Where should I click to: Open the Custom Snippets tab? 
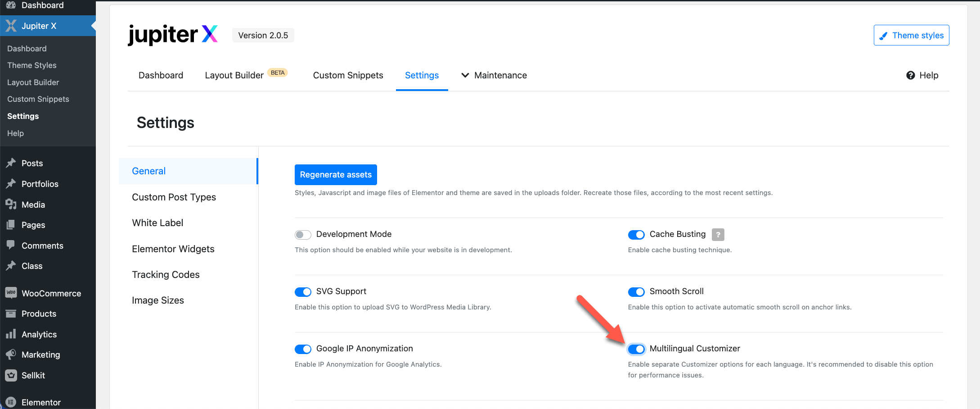coord(348,75)
